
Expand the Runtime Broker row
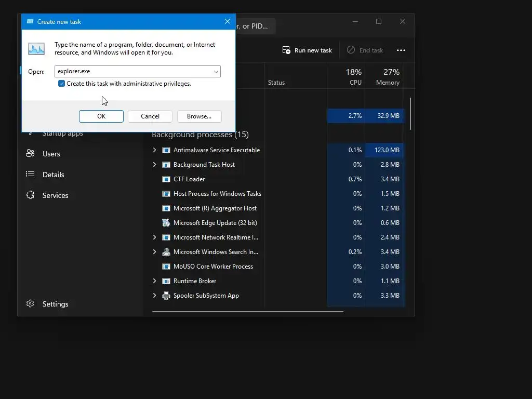(x=154, y=281)
